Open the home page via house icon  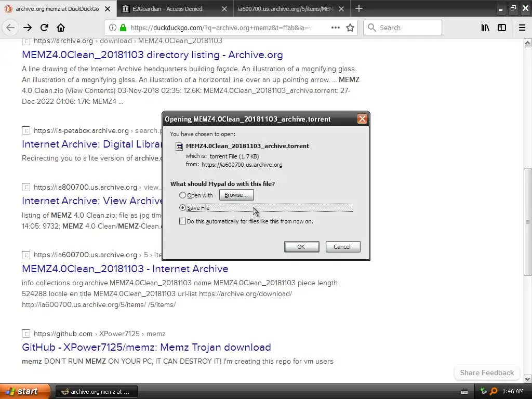tap(61, 28)
